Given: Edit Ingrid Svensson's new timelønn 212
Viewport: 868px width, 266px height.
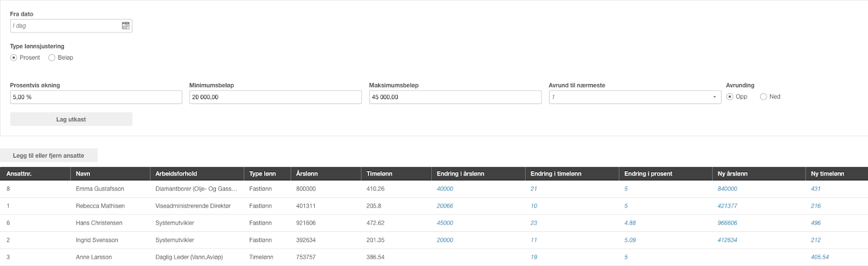Looking at the screenshot, I should click(816, 240).
